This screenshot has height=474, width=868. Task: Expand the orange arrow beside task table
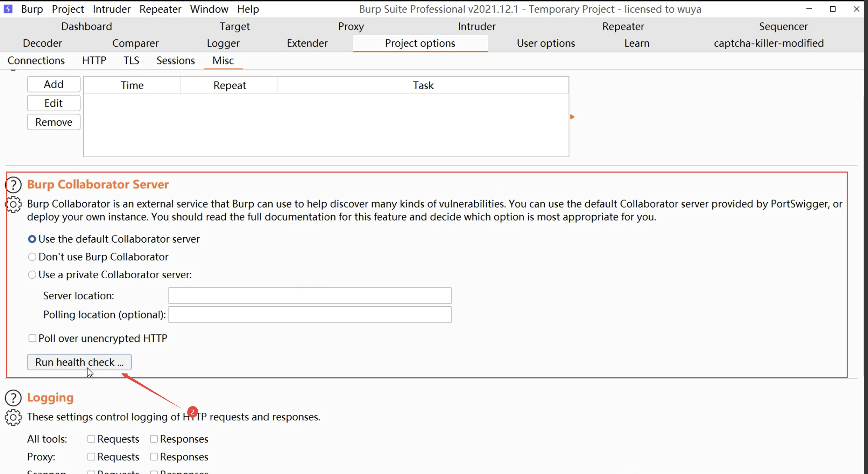click(x=572, y=117)
